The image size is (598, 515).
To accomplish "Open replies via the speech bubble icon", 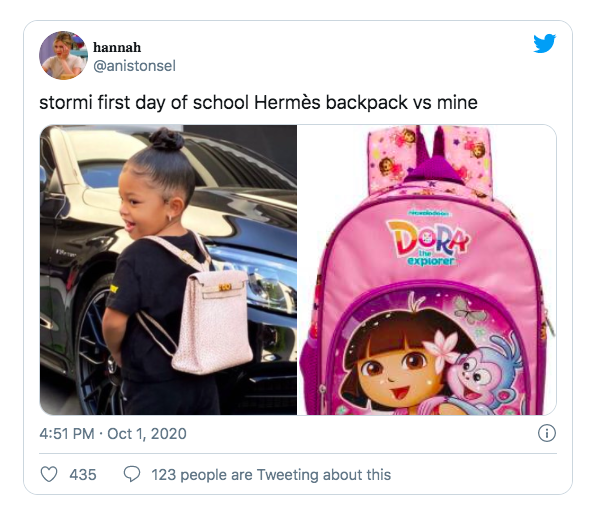I will coord(132,474).
